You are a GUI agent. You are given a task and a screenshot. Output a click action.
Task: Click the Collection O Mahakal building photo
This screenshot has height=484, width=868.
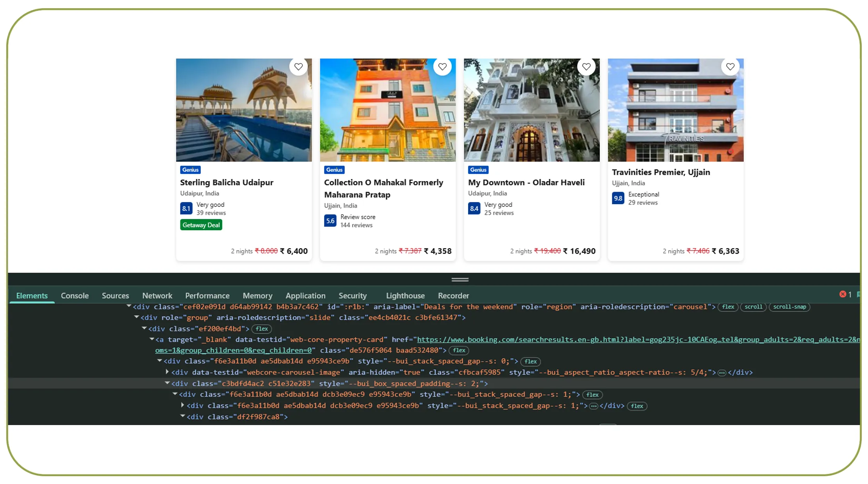tap(388, 110)
